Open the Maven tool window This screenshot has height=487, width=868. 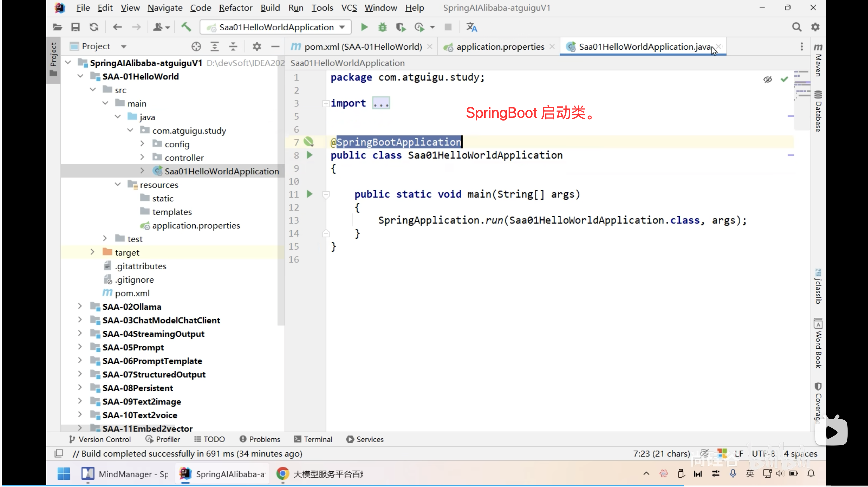click(818, 61)
